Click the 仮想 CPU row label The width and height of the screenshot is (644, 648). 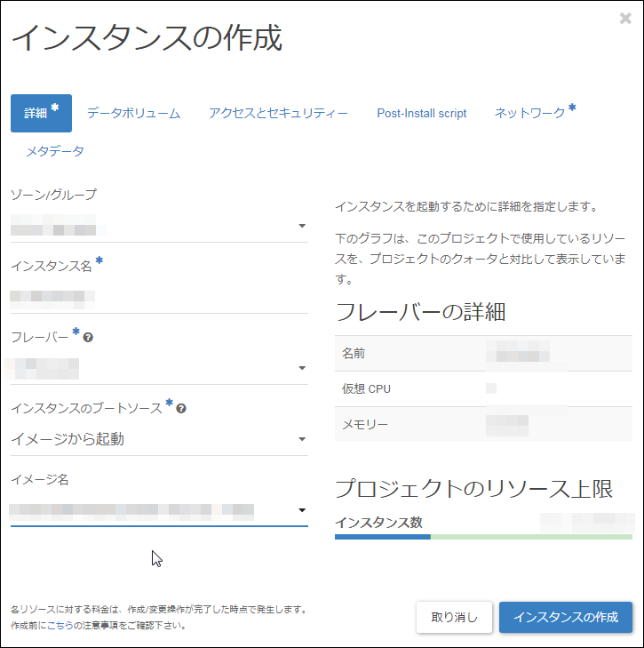[366, 388]
